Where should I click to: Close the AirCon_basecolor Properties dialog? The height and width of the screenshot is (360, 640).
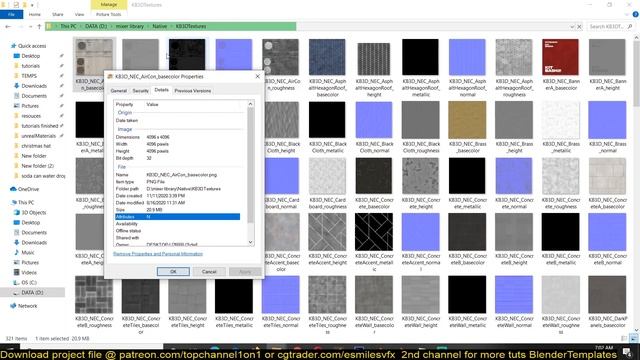(258, 76)
